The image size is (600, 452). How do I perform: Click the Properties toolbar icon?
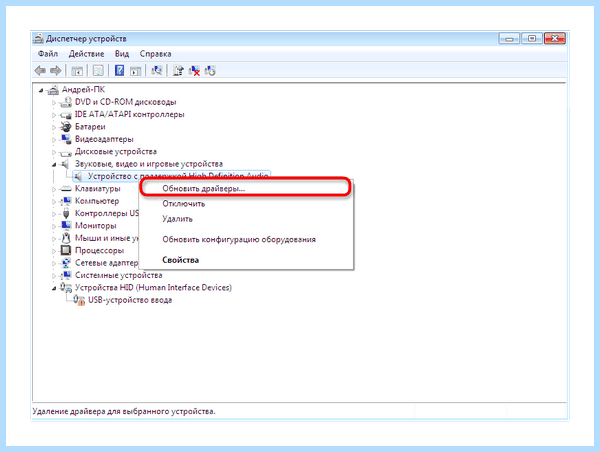[x=98, y=71]
